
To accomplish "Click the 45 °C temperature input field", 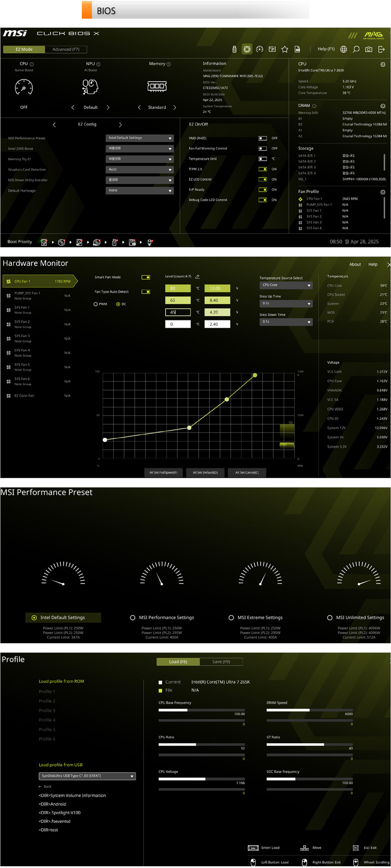I will [x=177, y=312].
